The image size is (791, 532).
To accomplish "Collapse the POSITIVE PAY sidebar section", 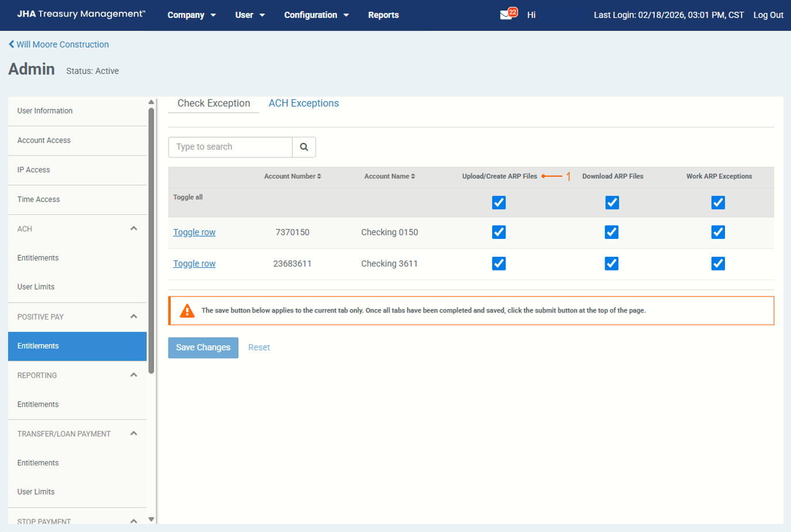I will click(133, 317).
